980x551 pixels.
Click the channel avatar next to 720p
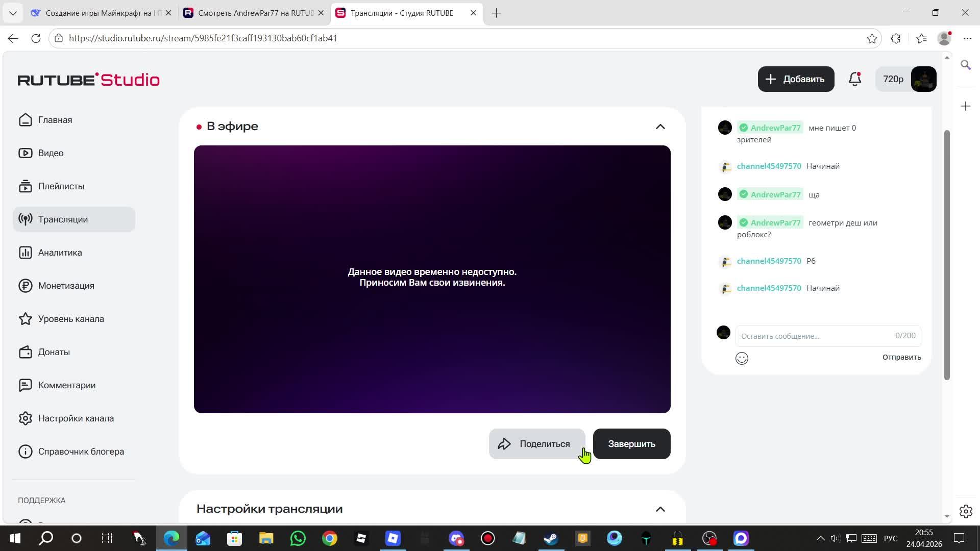(923, 79)
